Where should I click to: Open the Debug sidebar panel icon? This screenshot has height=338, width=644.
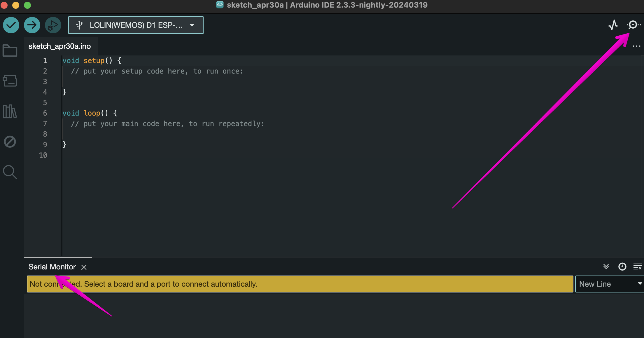pos(10,142)
